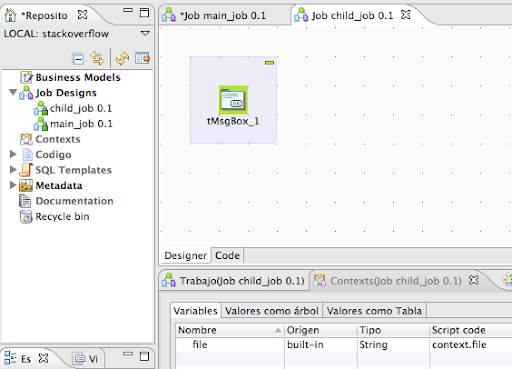Open child_job 0.1 in the tree
The image size is (512, 369).
click(x=81, y=108)
